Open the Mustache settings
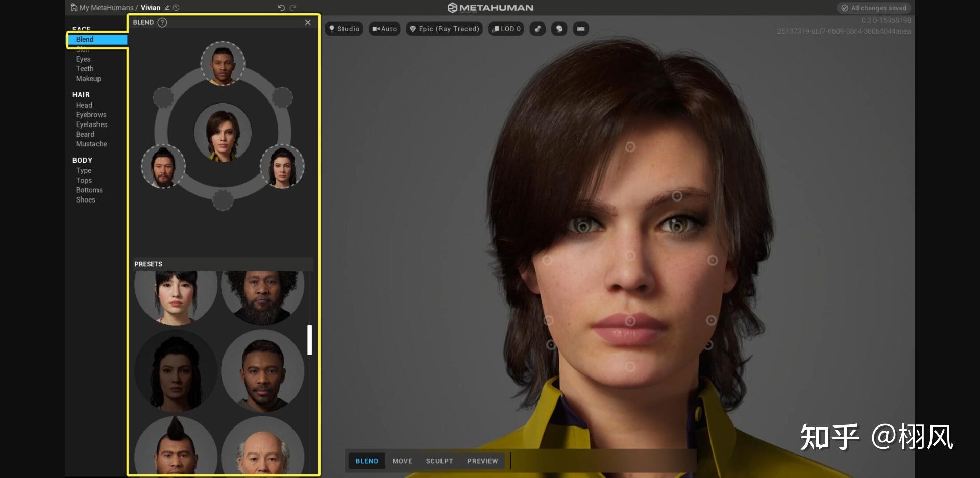 tap(91, 144)
